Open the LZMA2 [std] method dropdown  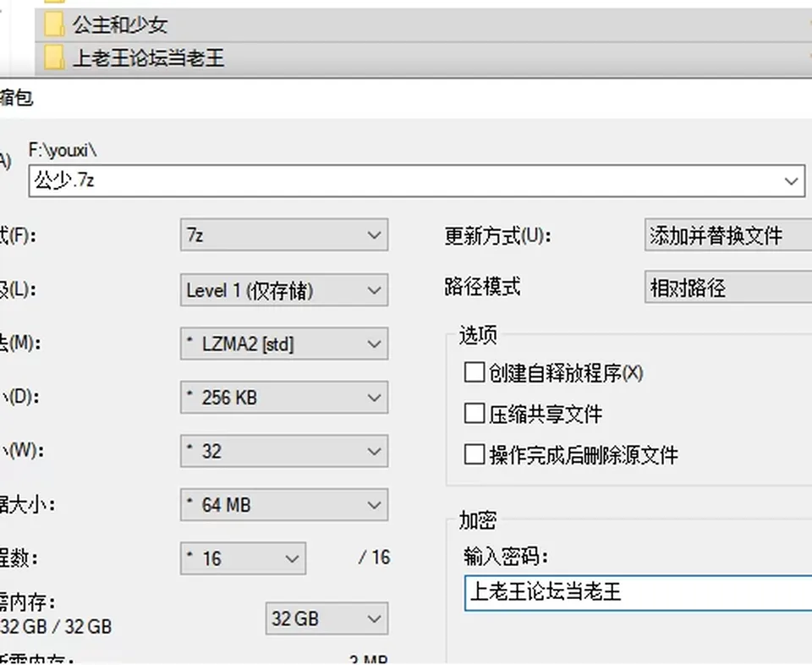point(284,343)
